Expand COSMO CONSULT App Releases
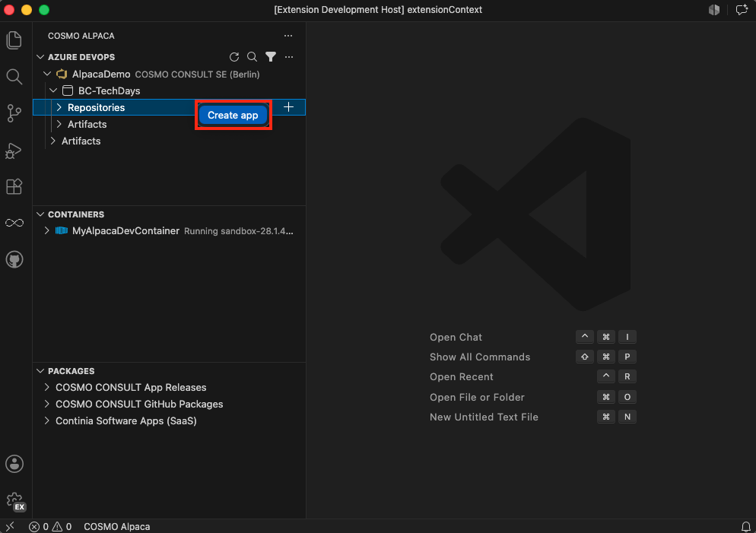 tap(46, 388)
